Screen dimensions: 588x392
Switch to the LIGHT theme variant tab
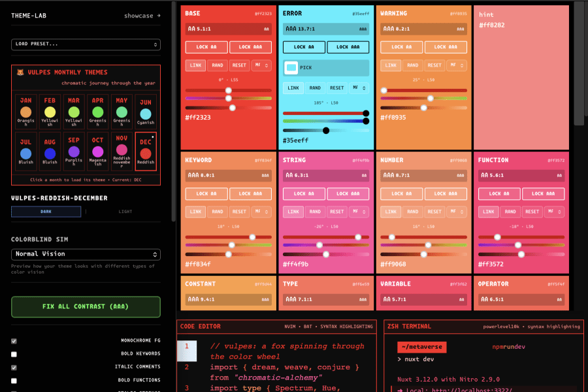[125, 212]
